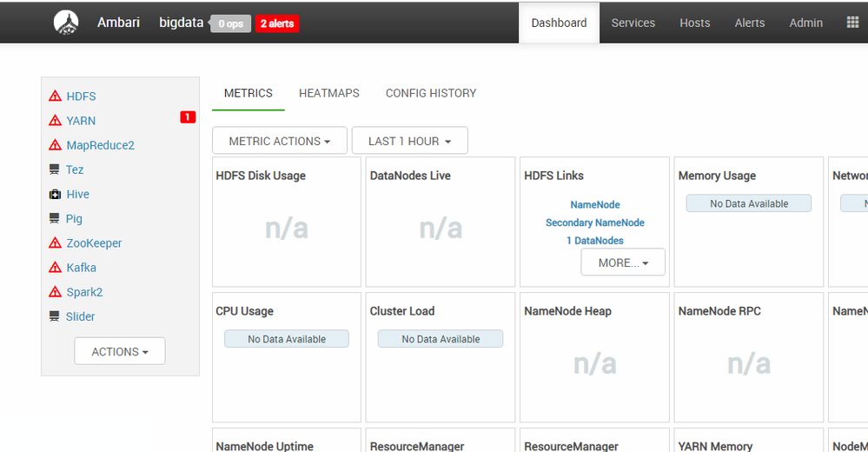Click the 2 alerts red button
The height and width of the screenshot is (452, 868).
click(x=277, y=23)
